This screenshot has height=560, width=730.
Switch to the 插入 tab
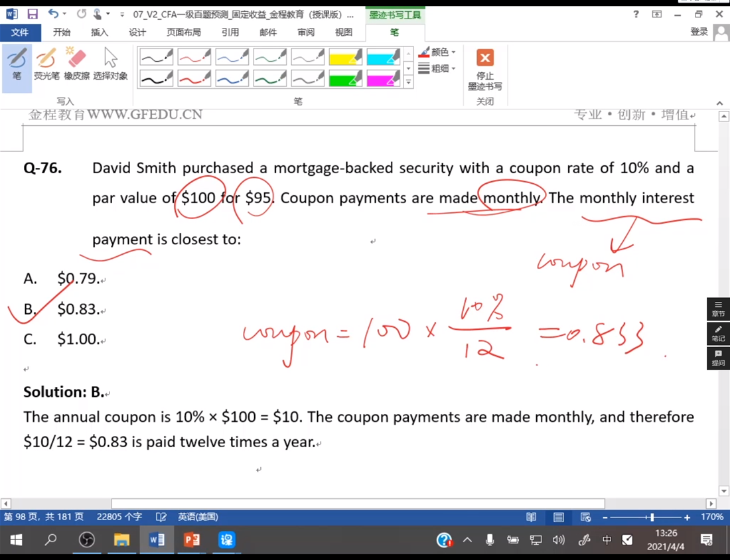point(99,32)
